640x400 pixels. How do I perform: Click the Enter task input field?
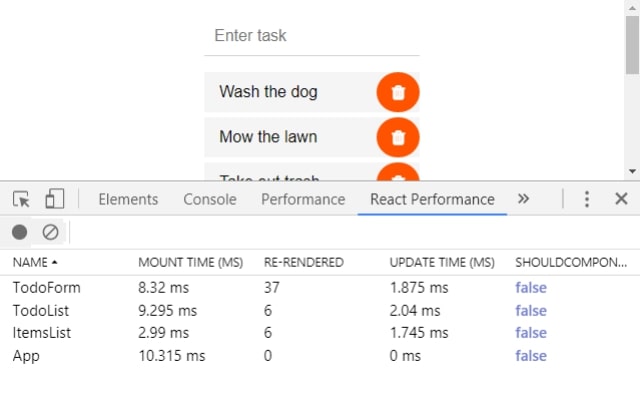311,36
